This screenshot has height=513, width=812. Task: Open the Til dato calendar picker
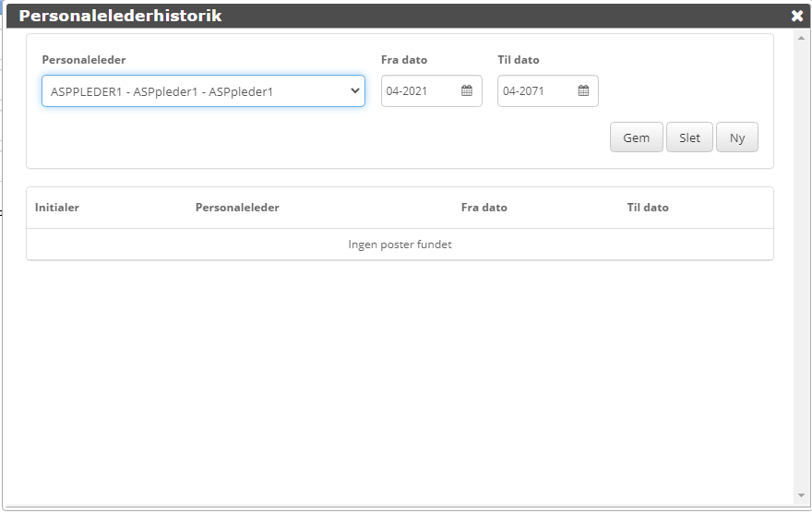point(583,90)
